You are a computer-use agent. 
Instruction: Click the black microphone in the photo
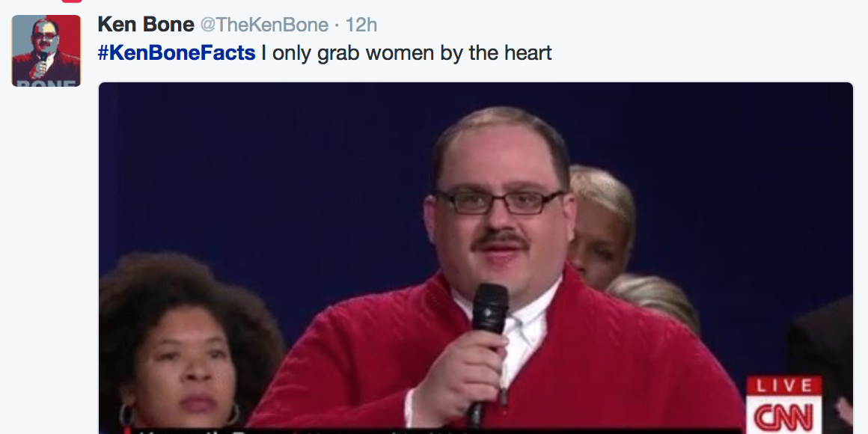(x=488, y=343)
